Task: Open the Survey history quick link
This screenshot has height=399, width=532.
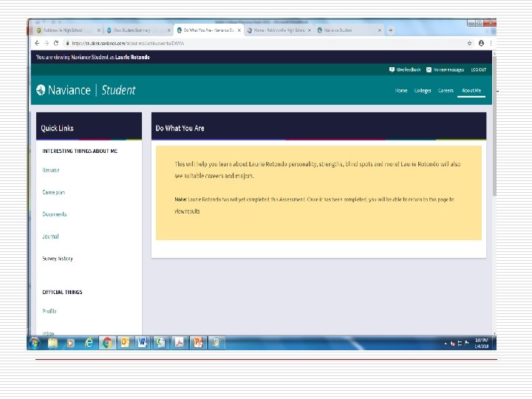Action: [x=58, y=259]
